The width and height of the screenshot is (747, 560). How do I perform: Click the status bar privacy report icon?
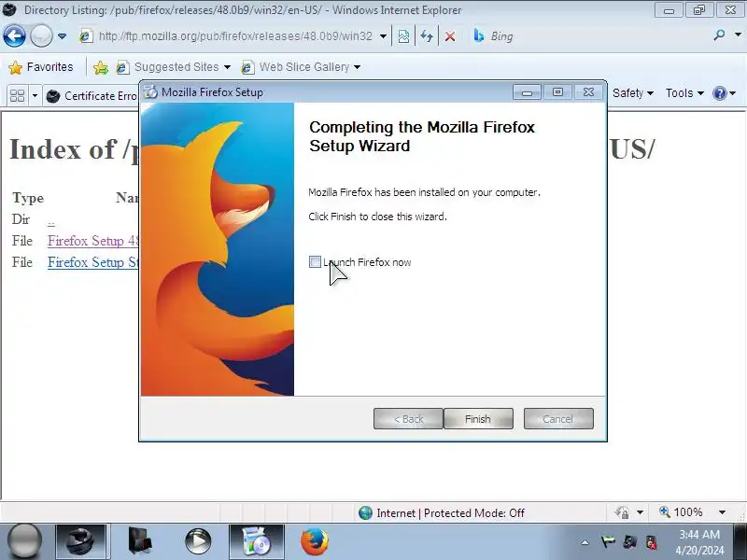point(622,512)
